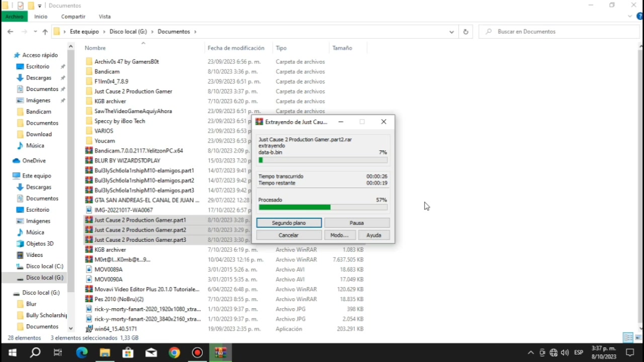
Task: Open Imágenes under Acceso rápido
Action: [38, 101]
